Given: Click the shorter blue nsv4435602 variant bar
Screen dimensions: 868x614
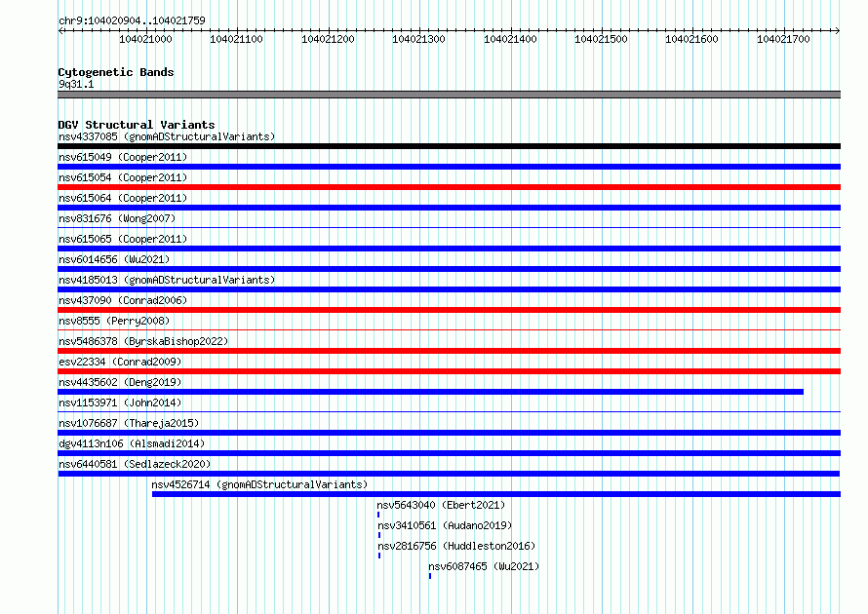Looking at the screenshot, I should [431, 392].
